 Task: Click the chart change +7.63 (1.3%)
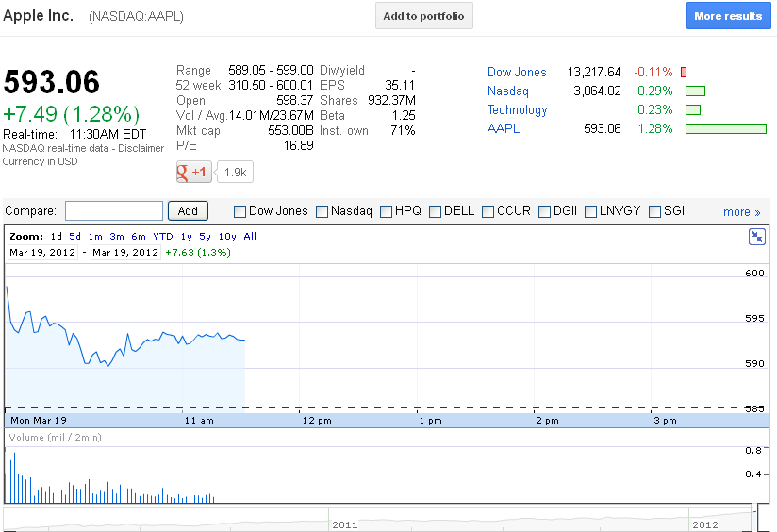tap(198, 253)
